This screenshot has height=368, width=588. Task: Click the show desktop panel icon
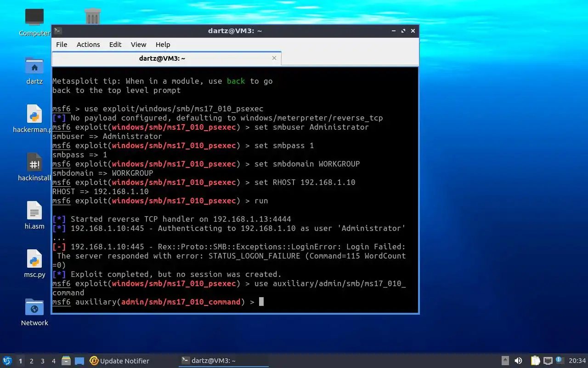click(79, 361)
